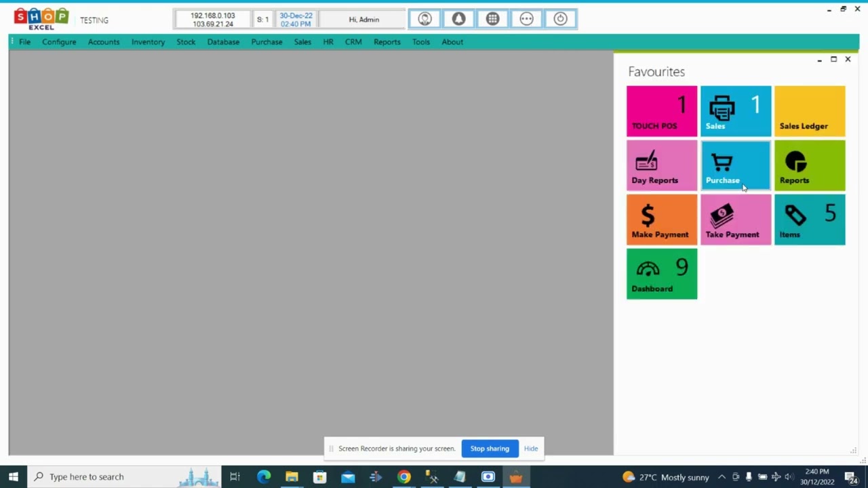Viewport: 868px width, 488px height.
Task: Click the Shop Excel logo
Action: pyautogui.click(x=41, y=19)
